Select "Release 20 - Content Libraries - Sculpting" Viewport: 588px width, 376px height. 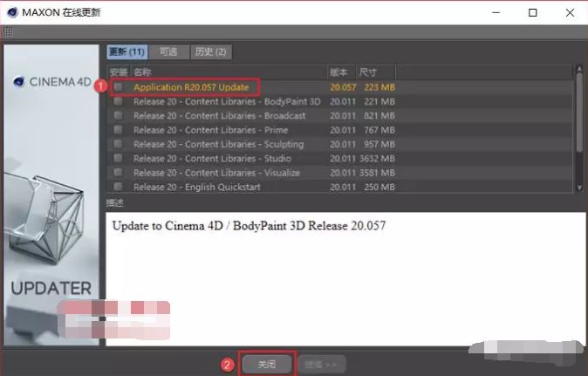219,144
